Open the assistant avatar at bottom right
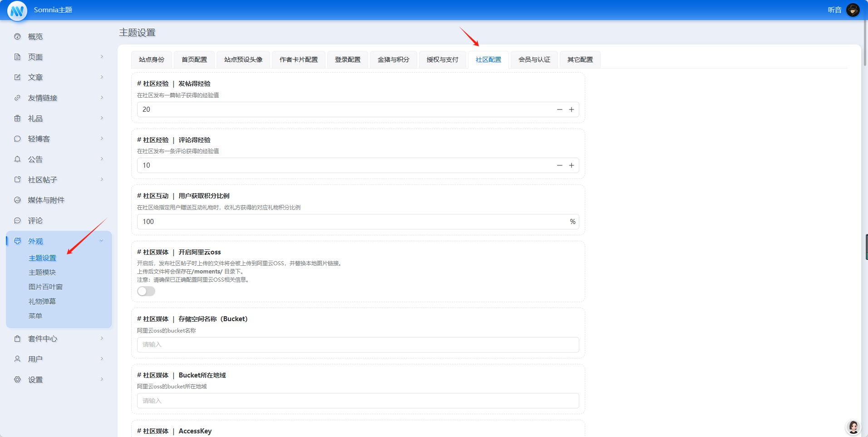 [x=853, y=427]
